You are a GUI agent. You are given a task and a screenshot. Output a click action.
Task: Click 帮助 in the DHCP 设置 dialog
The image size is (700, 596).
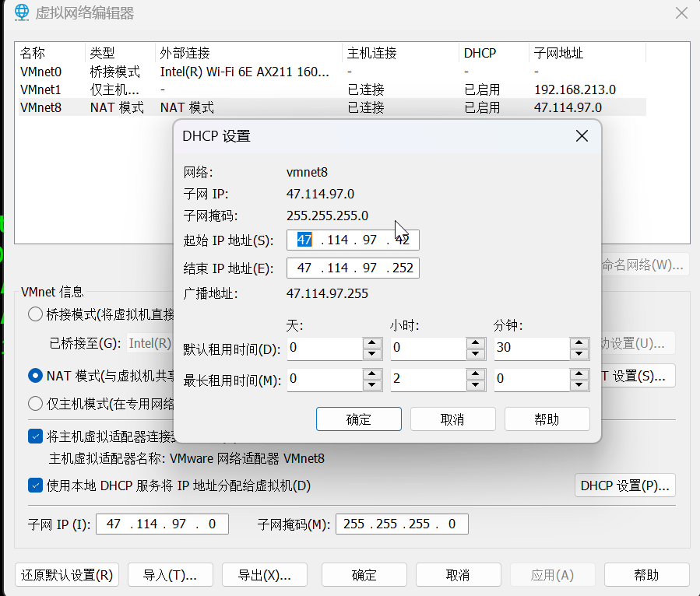pos(547,419)
